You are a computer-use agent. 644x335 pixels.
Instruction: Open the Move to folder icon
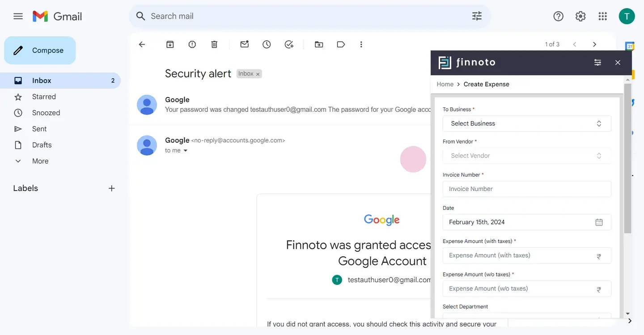319,44
